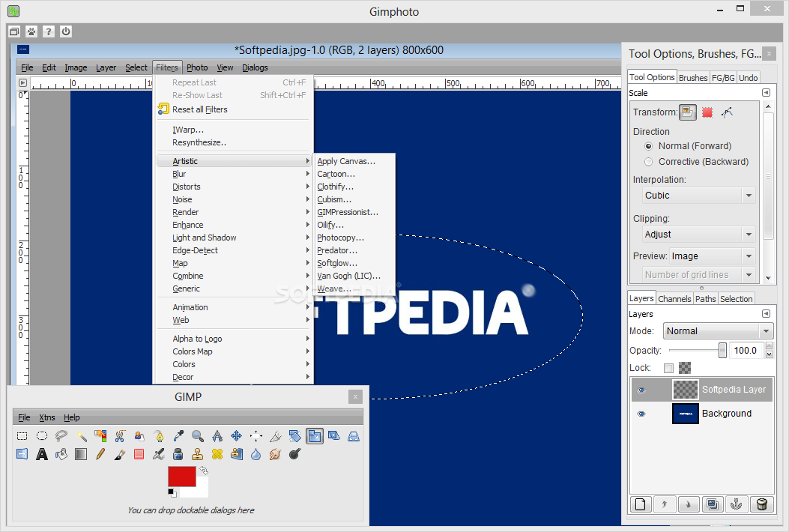
Task: Select the Rotate tool
Action: coord(295,436)
